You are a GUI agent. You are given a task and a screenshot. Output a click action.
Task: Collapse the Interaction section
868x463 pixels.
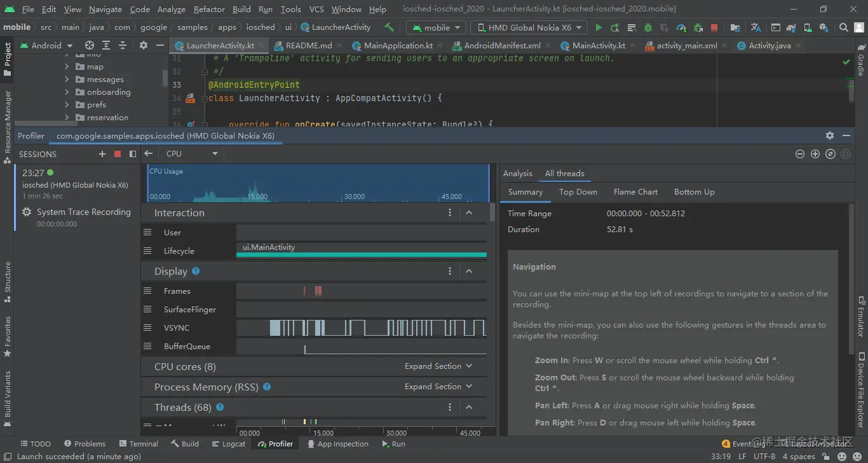click(469, 212)
